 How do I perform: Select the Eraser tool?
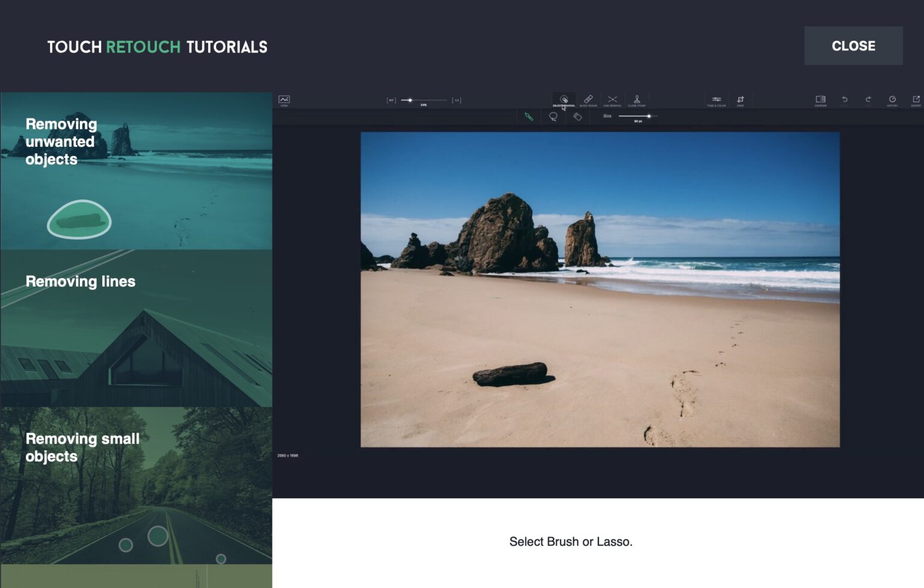(x=577, y=117)
